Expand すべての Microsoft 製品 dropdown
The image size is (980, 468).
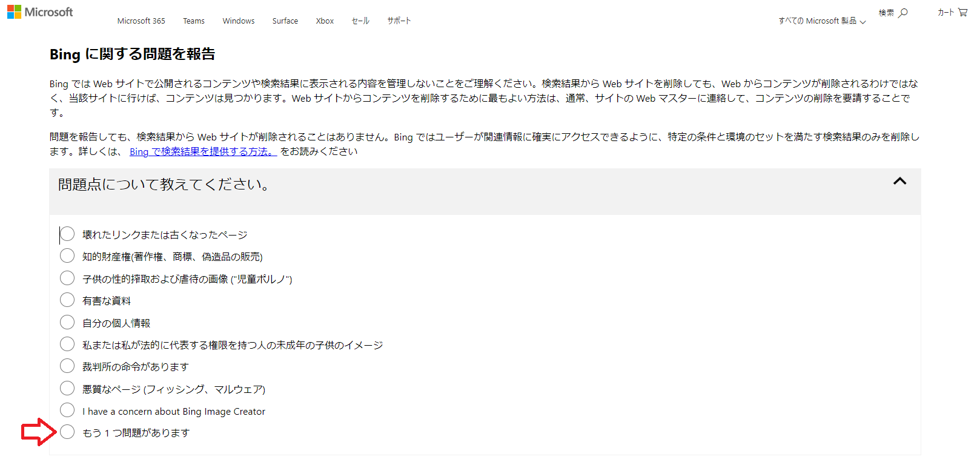tap(823, 21)
